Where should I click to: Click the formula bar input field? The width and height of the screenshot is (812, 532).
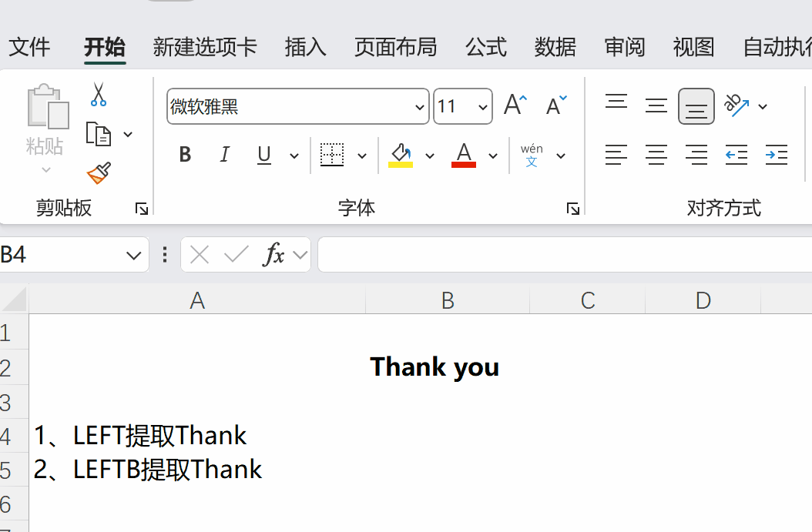565,255
